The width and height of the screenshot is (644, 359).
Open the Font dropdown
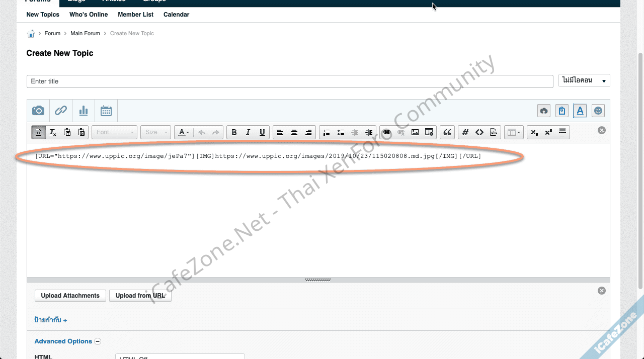tap(115, 132)
